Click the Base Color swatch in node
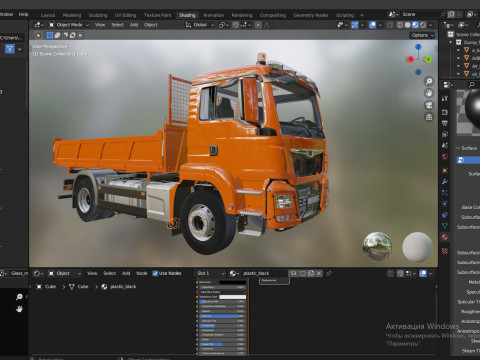Image resolution: width=480 pixels, height=360 pixels. pyautogui.click(x=232, y=282)
